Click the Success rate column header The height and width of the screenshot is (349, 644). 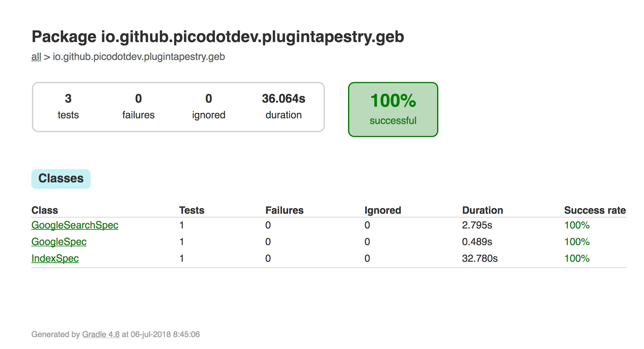595,210
